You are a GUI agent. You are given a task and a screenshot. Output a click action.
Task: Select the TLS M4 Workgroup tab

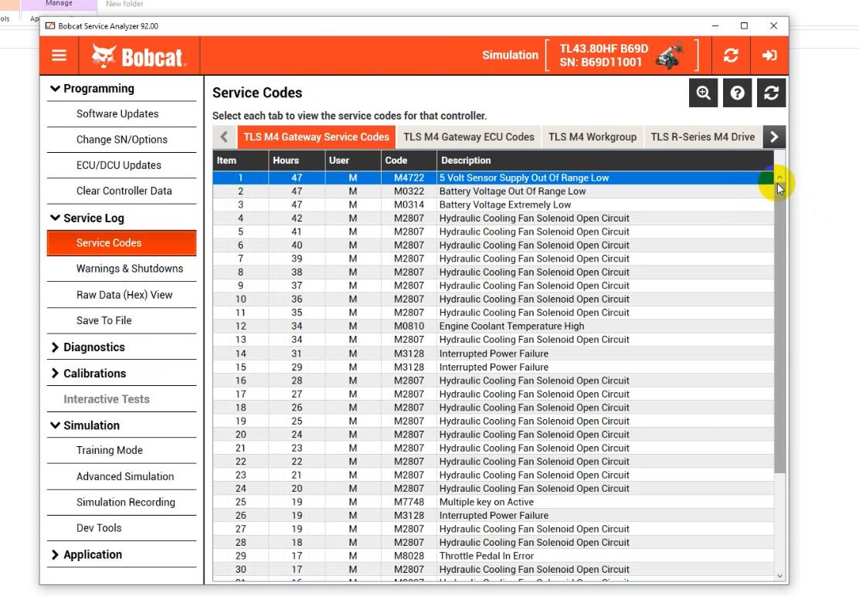click(592, 137)
